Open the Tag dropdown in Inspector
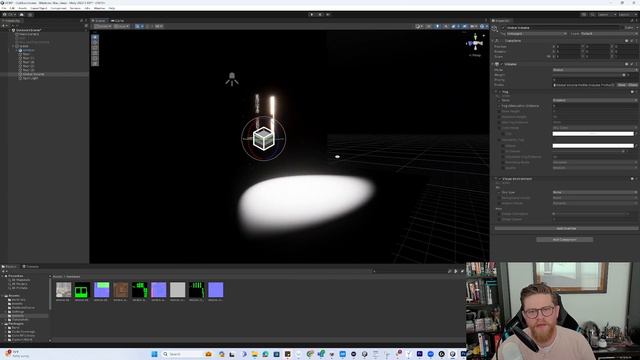 pos(536,34)
